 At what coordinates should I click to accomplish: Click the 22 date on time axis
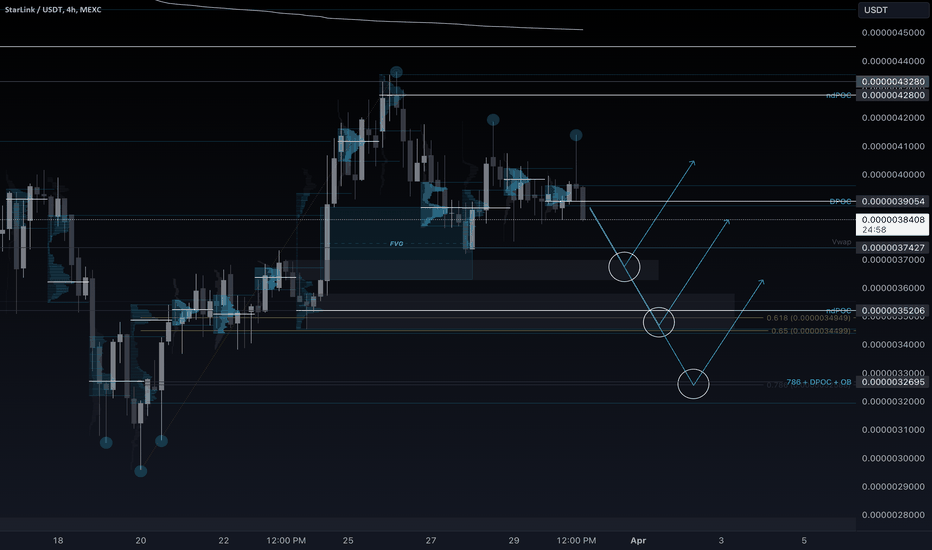(x=223, y=540)
